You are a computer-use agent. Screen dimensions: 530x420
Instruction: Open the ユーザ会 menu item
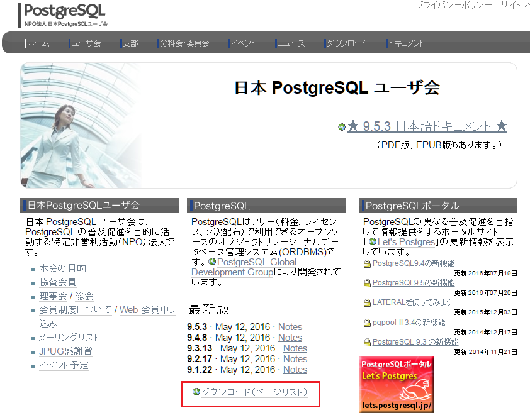pyautogui.click(x=86, y=43)
